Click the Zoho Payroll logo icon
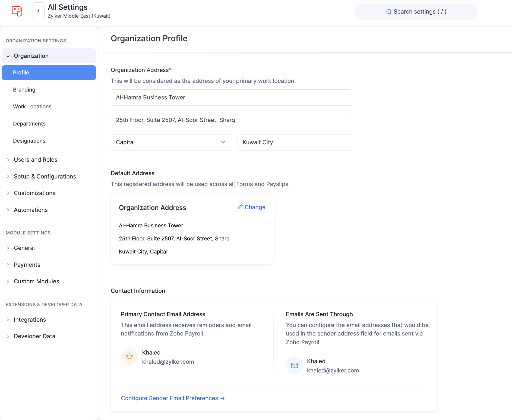Screen dimensions: 512x420 [x=17, y=11]
